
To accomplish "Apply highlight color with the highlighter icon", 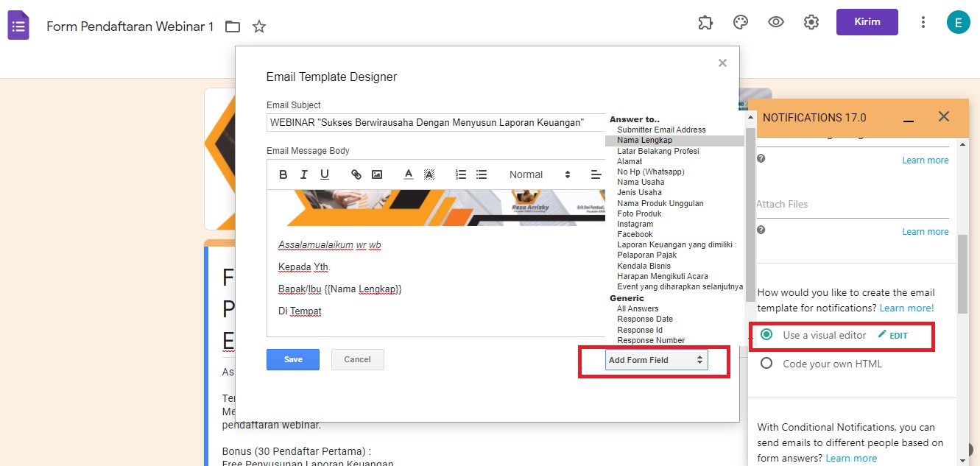I will pyautogui.click(x=429, y=174).
